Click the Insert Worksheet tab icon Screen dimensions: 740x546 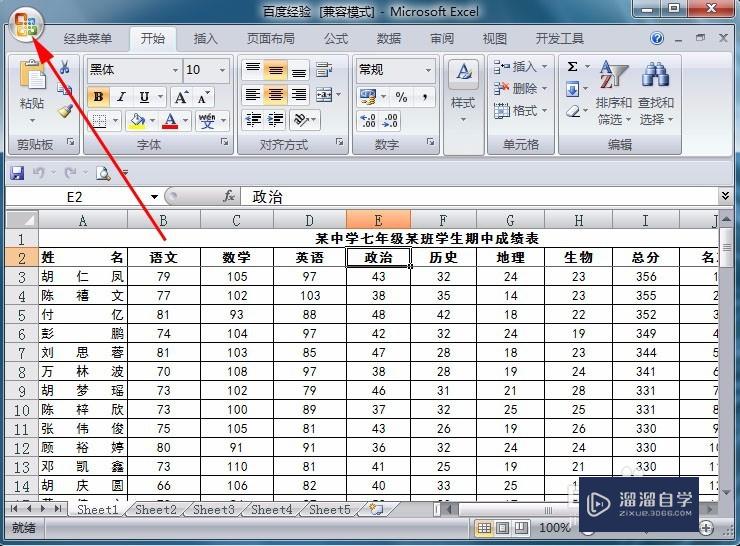click(x=376, y=509)
